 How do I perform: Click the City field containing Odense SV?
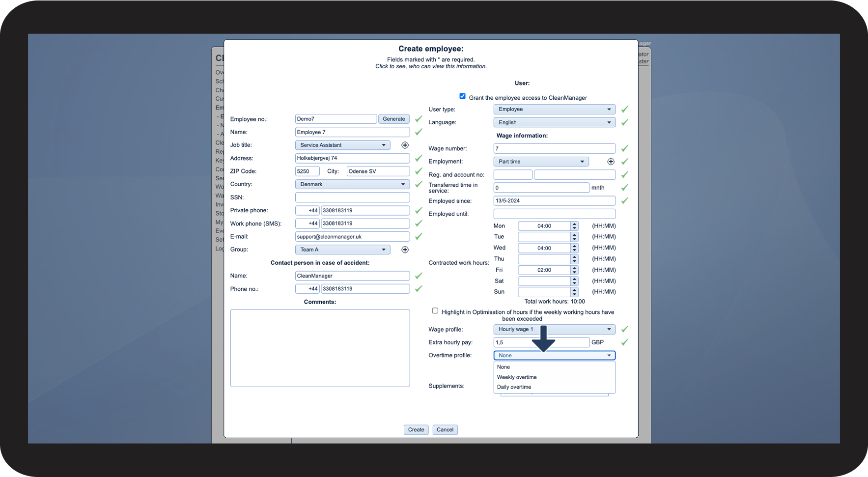tap(378, 171)
